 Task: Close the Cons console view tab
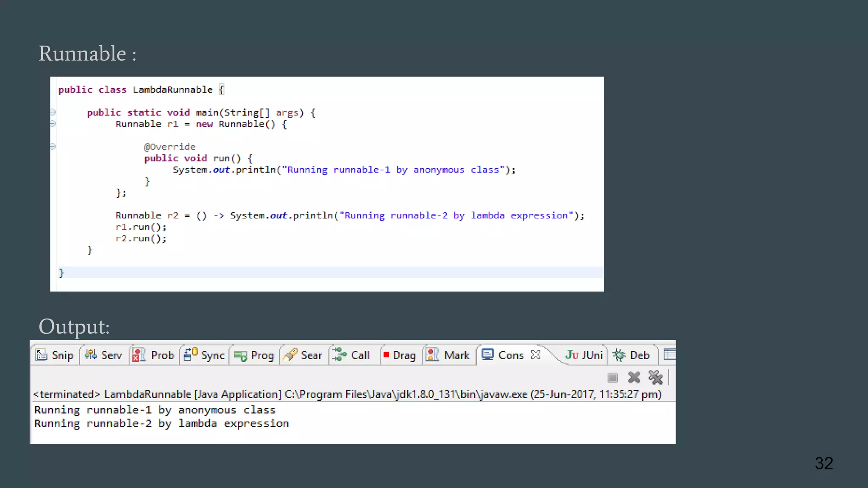pos(536,355)
